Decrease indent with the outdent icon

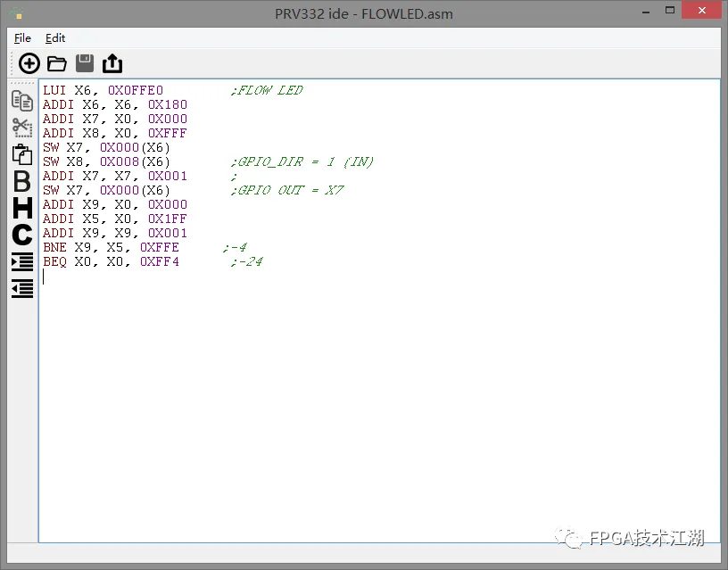pyautogui.click(x=22, y=288)
